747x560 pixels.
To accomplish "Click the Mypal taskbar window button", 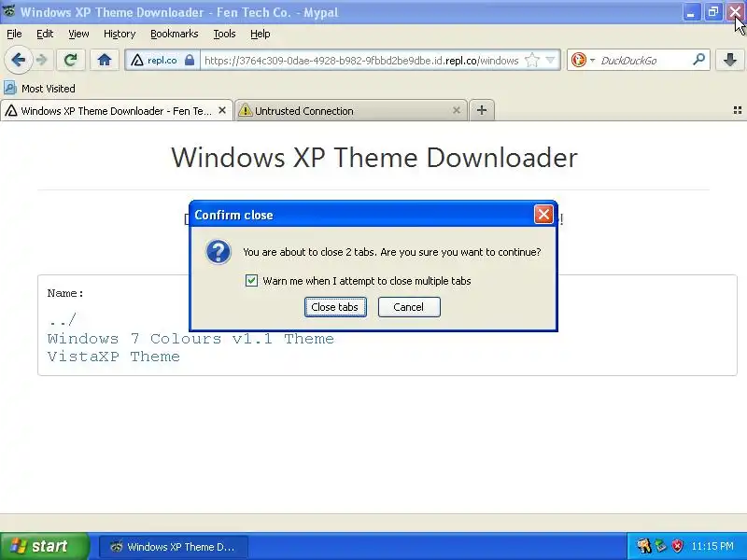I will point(174,547).
